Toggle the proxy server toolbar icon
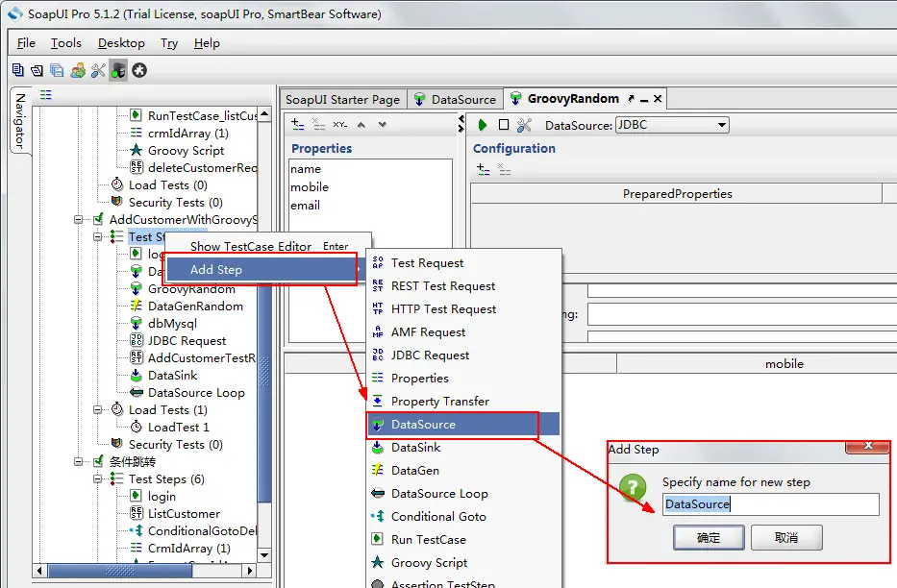Image resolution: width=897 pixels, height=588 pixels. coord(118,70)
